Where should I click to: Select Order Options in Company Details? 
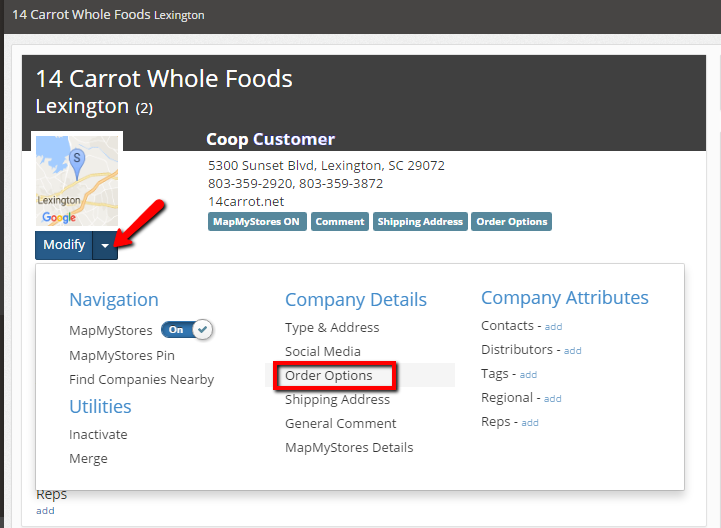coord(329,376)
